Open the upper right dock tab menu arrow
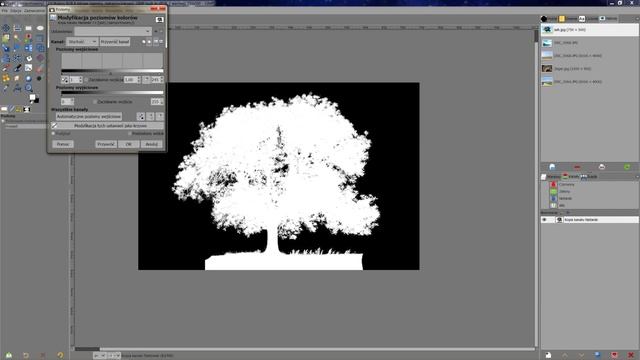This screenshot has width=640, height=360. pos(637,19)
